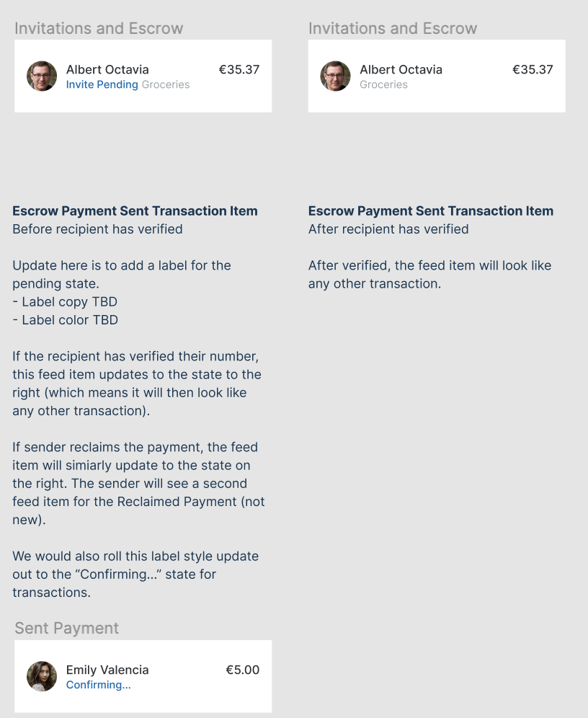Toggle the Groceries tag on the left card
The height and width of the screenshot is (718, 588).
pyautogui.click(x=166, y=84)
